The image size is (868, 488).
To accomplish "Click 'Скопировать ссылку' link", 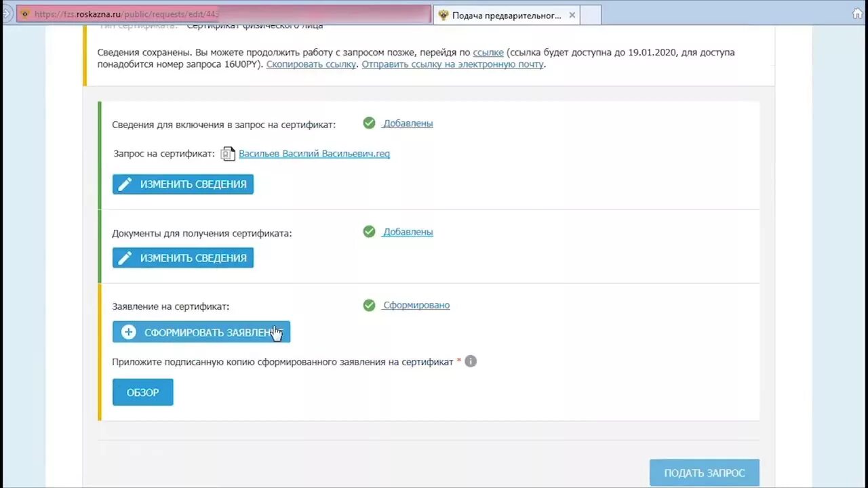I will click(311, 64).
